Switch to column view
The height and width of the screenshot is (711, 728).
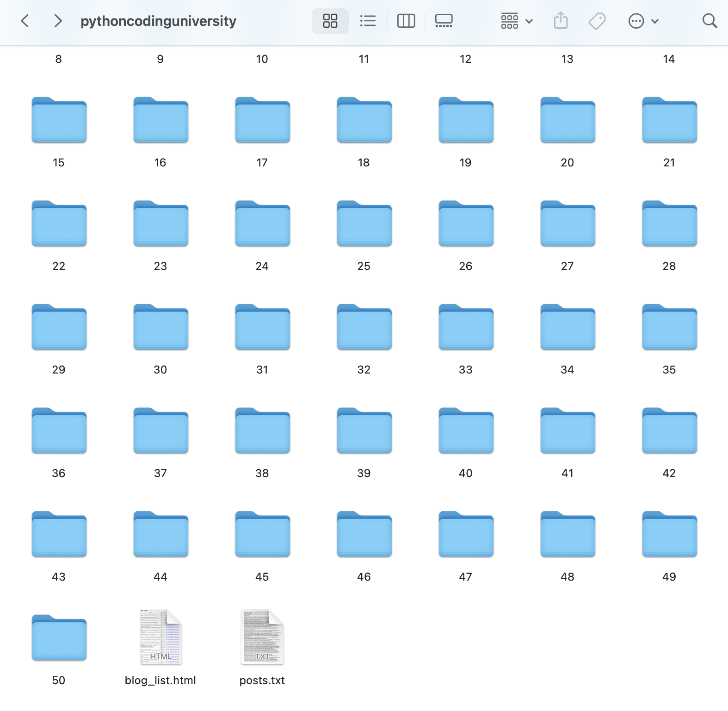point(406,21)
